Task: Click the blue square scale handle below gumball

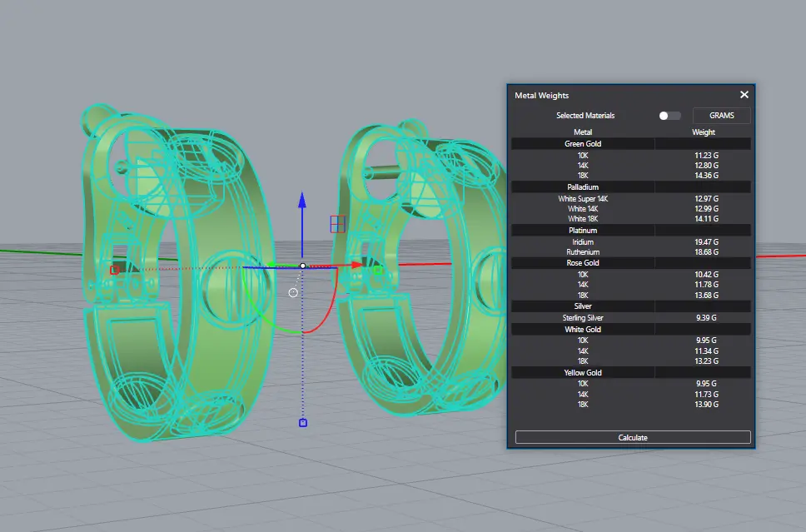Action: (302, 423)
